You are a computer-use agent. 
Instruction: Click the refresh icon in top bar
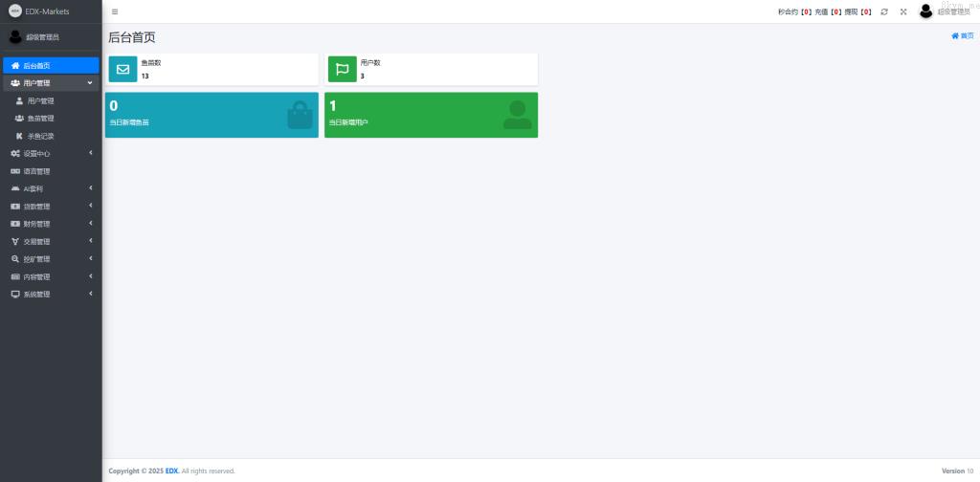coord(884,11)
